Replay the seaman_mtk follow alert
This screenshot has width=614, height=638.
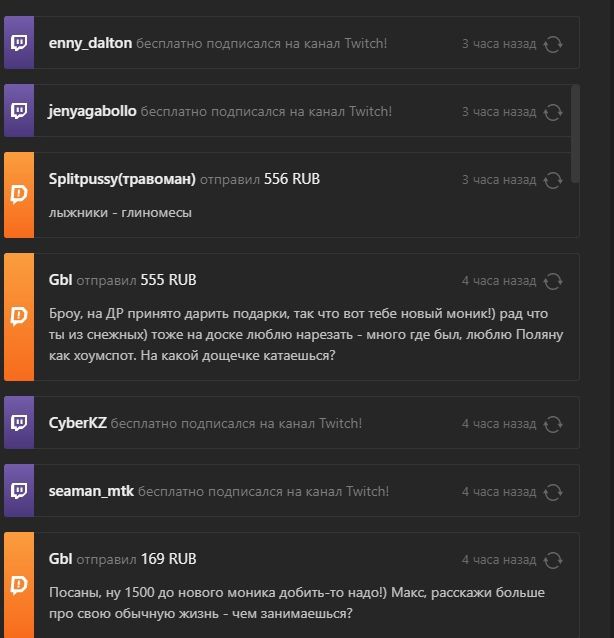[x=553, y=492]
